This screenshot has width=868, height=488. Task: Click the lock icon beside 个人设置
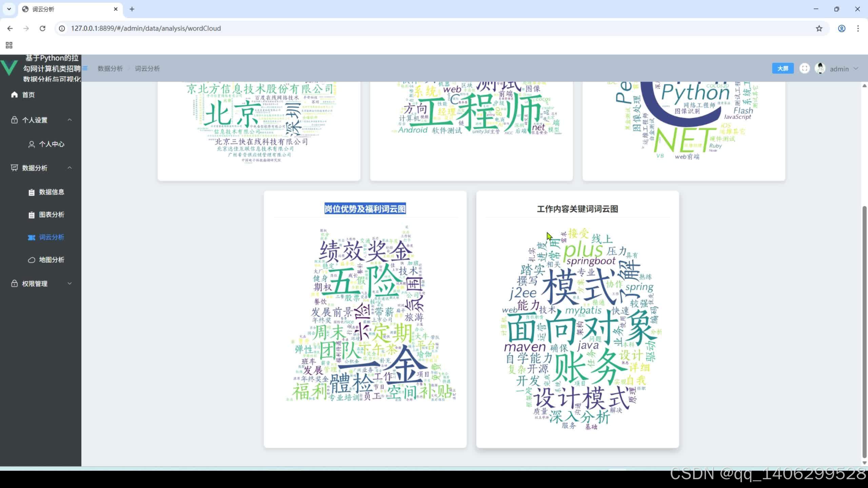pyautogui.click(x=14, y=120)
